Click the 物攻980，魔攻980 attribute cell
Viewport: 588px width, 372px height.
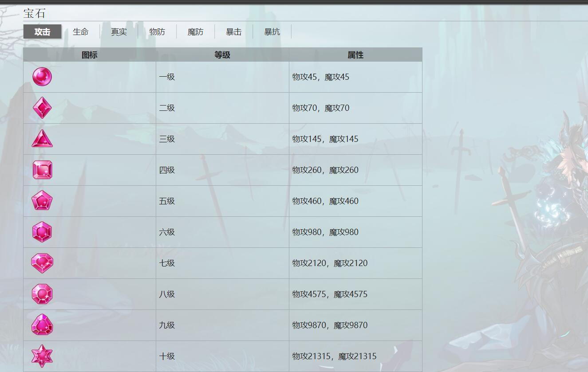355,232
